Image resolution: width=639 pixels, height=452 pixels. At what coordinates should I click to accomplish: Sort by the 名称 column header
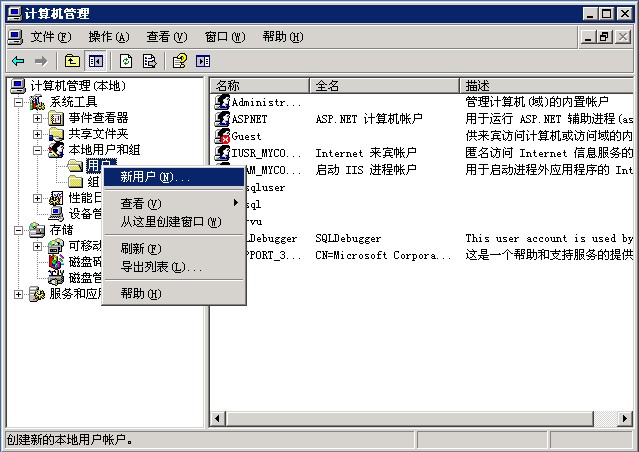coord(260,86)
